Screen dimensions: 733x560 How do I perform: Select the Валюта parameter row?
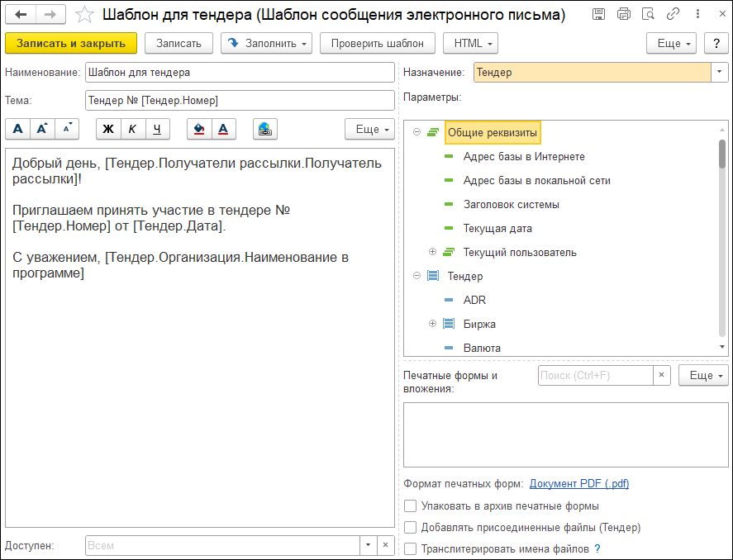(482, 348)
